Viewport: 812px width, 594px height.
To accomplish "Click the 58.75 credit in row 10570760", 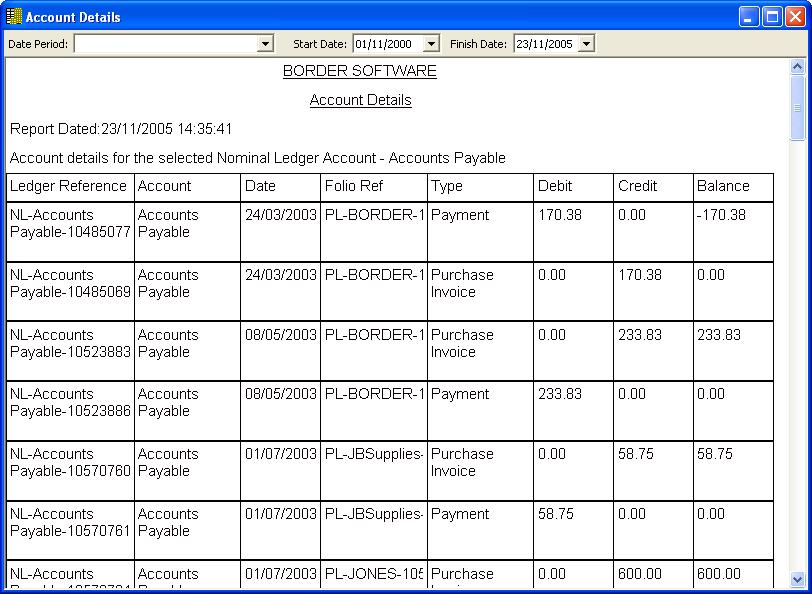I will click(x=636, y=454).
